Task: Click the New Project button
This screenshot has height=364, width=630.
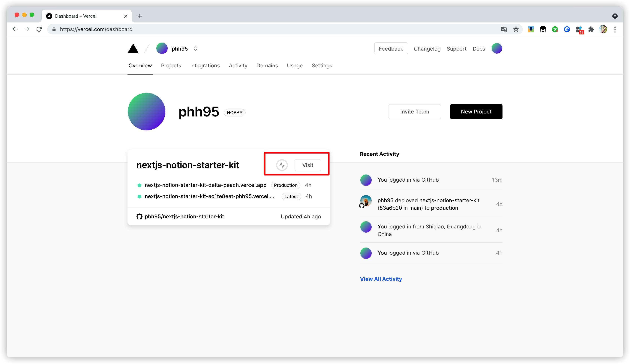Action: tap(476, 112)
